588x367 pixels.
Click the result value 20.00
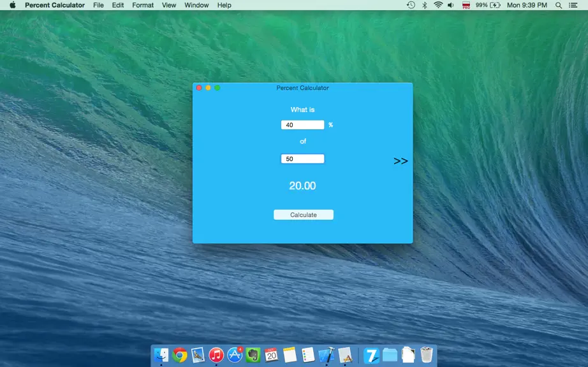coord(302,186)
